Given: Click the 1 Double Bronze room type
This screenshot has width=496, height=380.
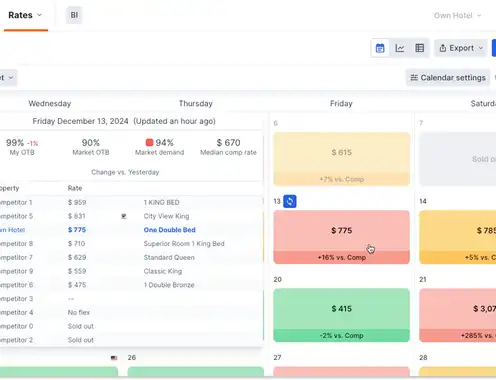Looking at the screenshot, I should tap(169, 285).
